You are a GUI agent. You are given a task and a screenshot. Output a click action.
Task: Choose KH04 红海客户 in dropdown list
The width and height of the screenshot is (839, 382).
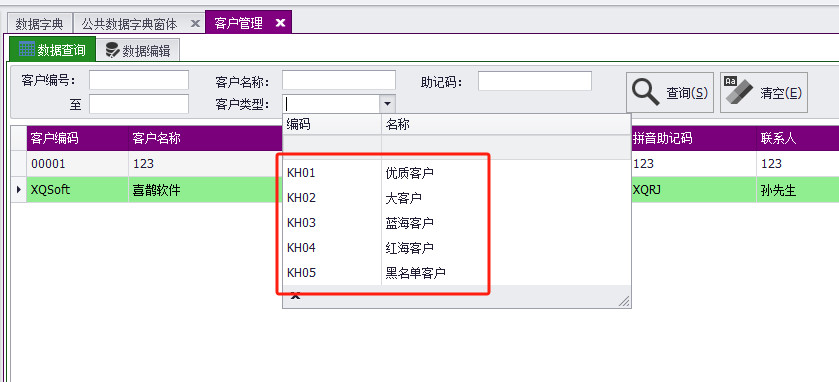(456, 248)
